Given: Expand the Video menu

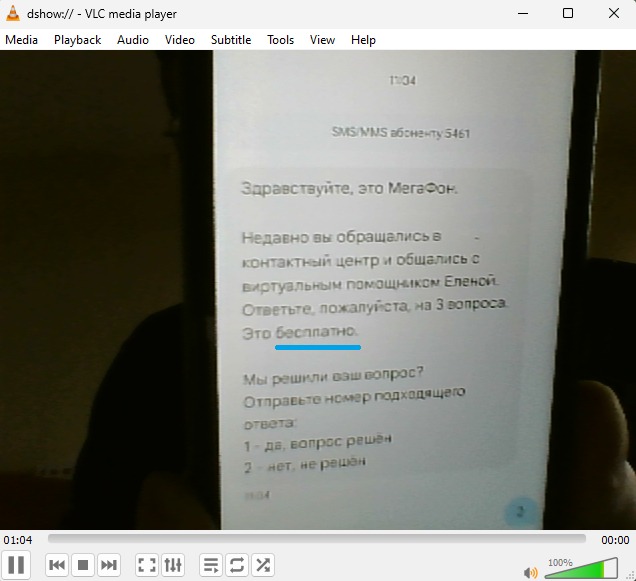Looking at the screenshot, I should pyautogui.click(x=180, y=40).
